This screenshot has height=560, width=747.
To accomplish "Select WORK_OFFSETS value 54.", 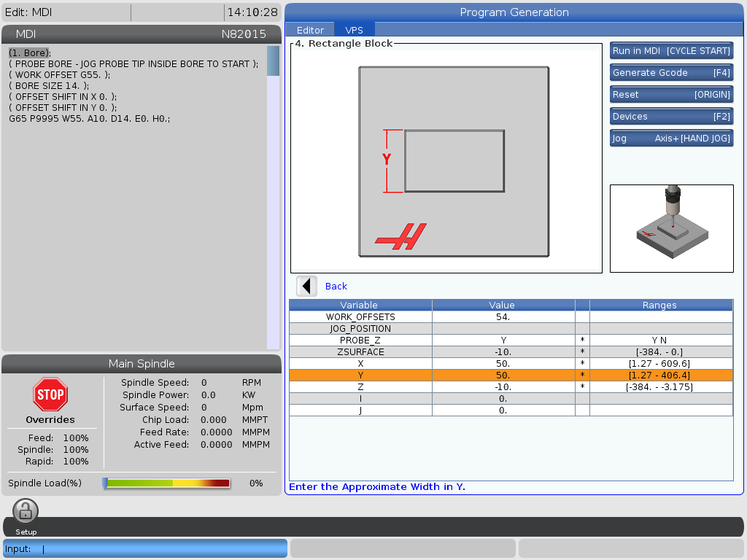I will pyautogui.click(x=503, y=316).
